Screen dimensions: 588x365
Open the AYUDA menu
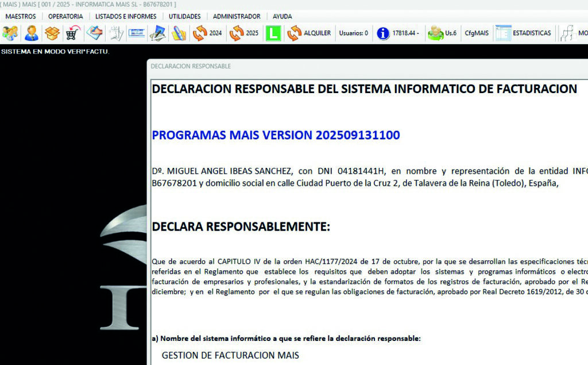coord(282,17)
